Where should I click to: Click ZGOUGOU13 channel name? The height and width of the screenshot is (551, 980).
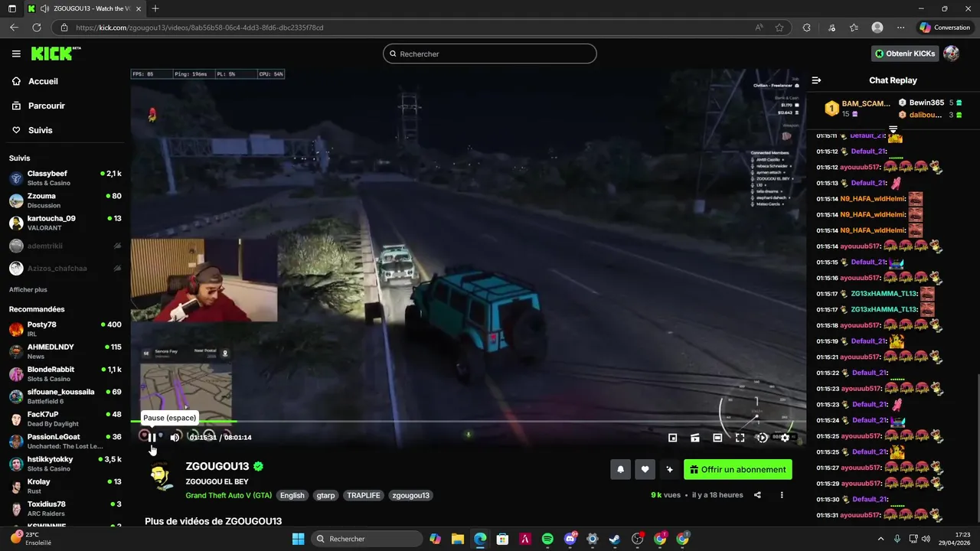[217, 466]
